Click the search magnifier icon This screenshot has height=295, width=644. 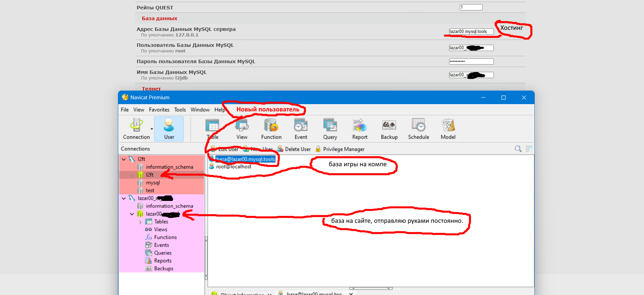click(x=518, y=149)
